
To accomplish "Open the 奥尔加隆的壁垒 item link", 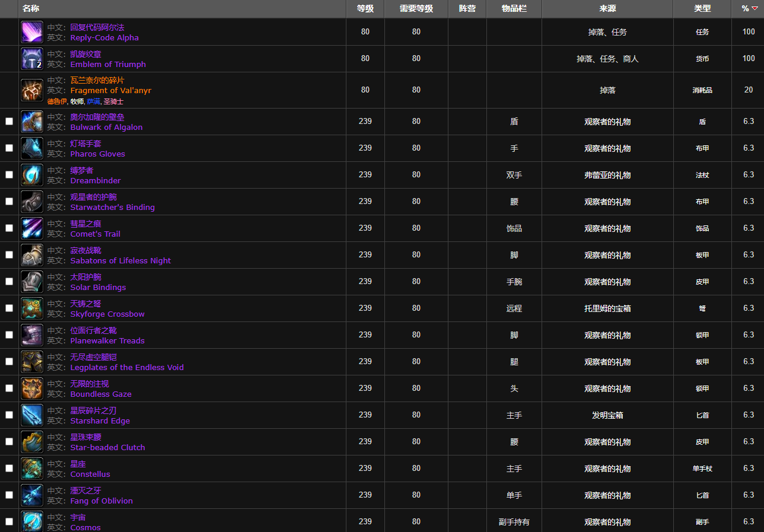I will tap(97, 117).
